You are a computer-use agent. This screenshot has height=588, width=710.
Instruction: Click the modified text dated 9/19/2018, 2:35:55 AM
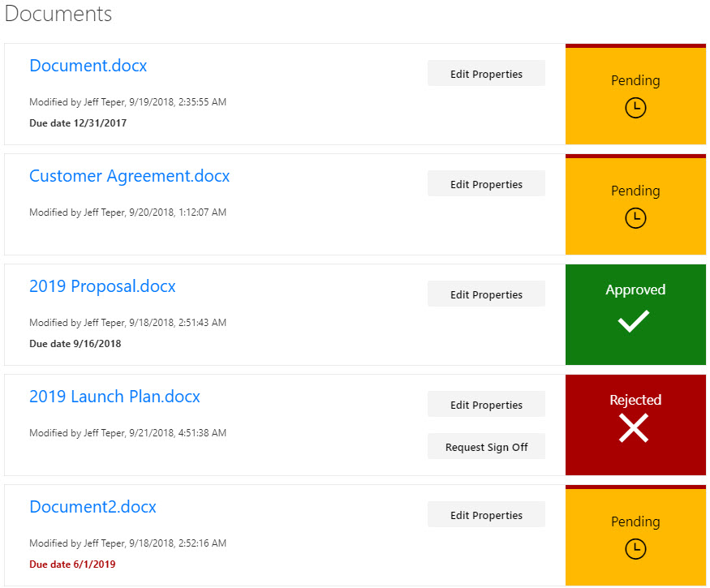pos(127,102)
